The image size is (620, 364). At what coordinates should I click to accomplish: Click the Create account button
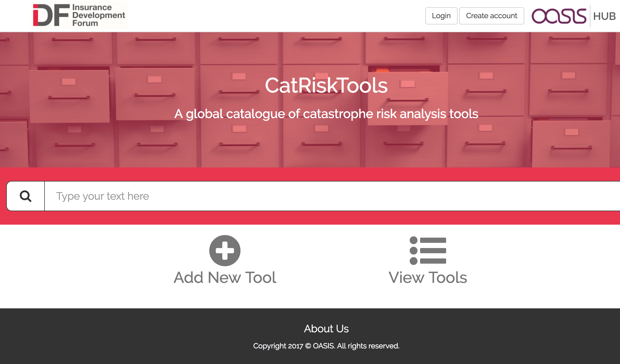[x=491, y=16]
